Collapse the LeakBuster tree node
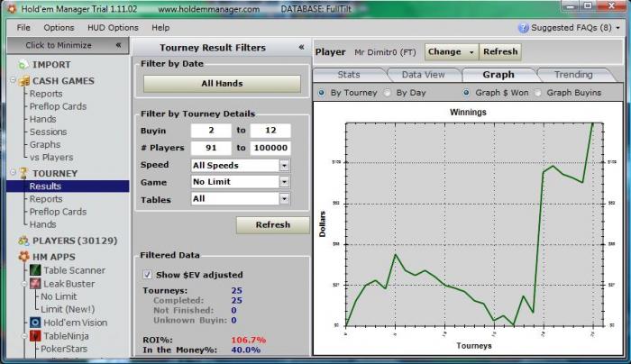 (23, 284)
